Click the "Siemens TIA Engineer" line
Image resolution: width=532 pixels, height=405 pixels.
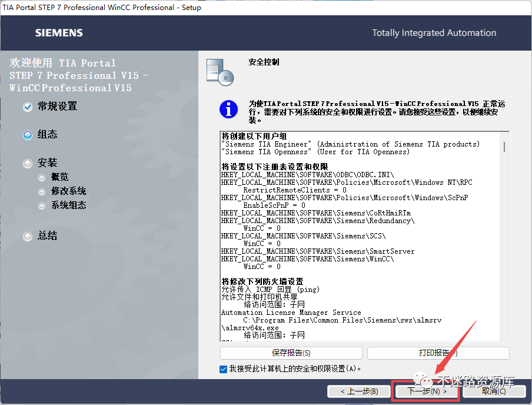[x=351, y=144]
